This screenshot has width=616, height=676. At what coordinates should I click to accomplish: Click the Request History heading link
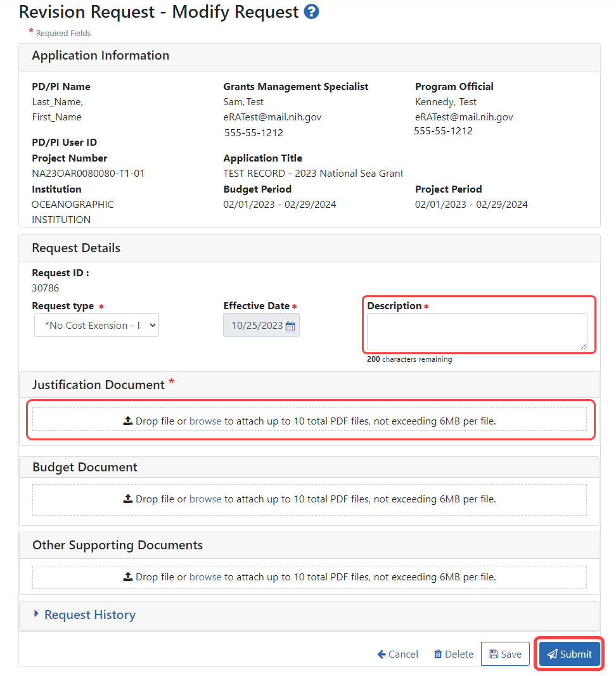tap(90, 615)
